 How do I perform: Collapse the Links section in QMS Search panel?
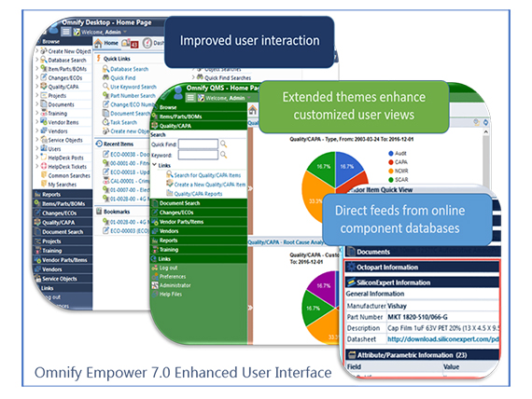[154, 165]
